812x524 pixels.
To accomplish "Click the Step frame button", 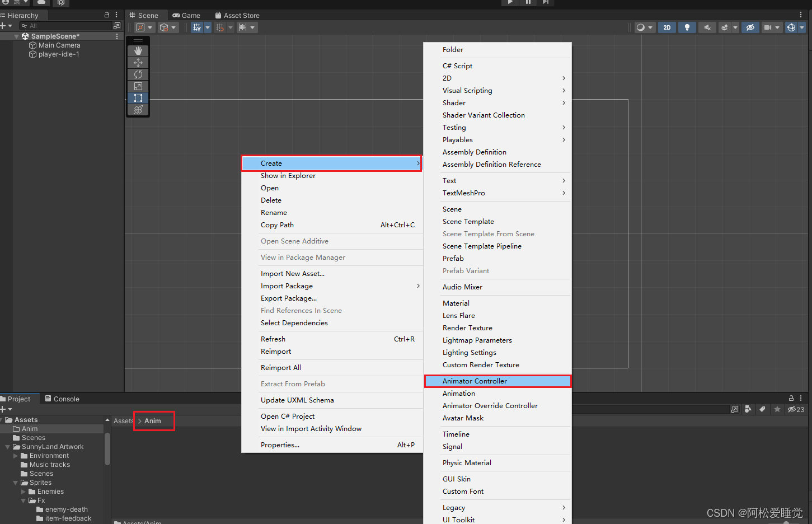I will pos(545,2).
